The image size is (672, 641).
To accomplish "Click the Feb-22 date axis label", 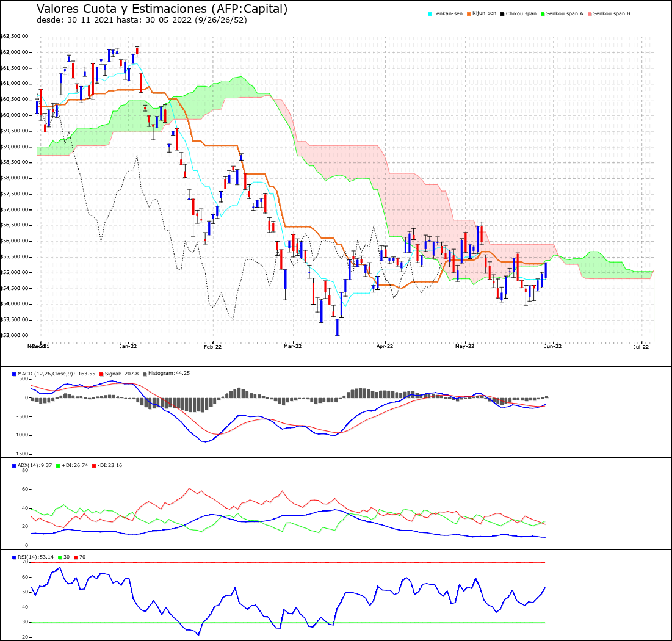I will (x=212, y=346).
